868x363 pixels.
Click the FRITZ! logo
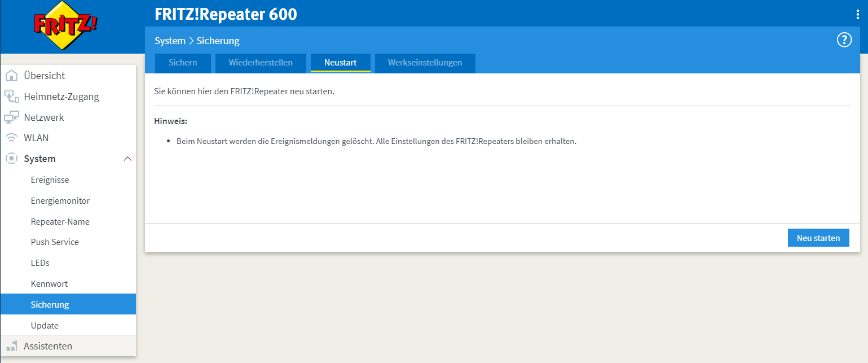tap(66, 25)
